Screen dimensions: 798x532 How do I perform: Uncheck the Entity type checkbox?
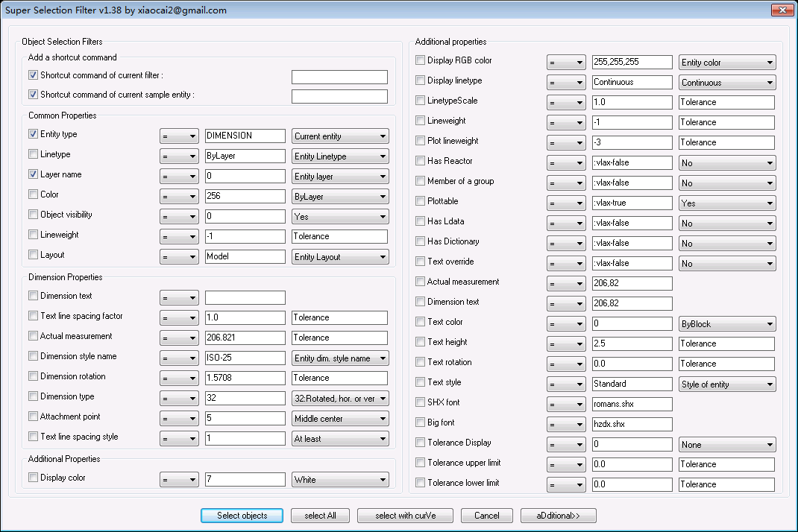coord(33,135)
